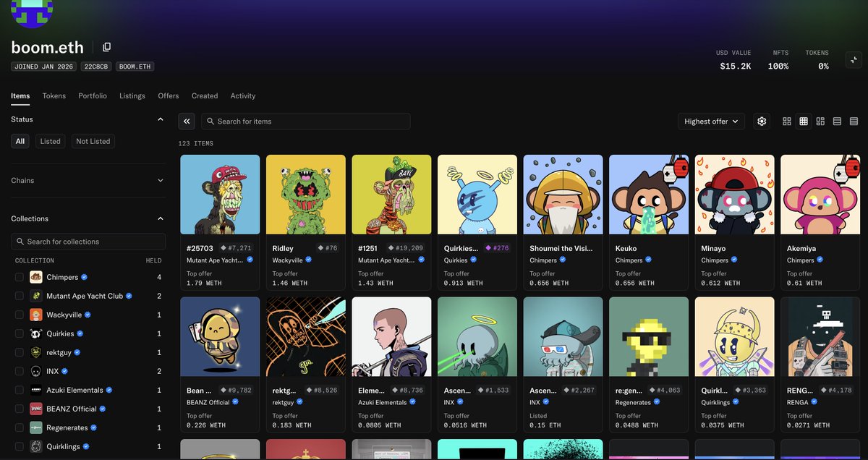Open the Activity tab

pos(243,95)
